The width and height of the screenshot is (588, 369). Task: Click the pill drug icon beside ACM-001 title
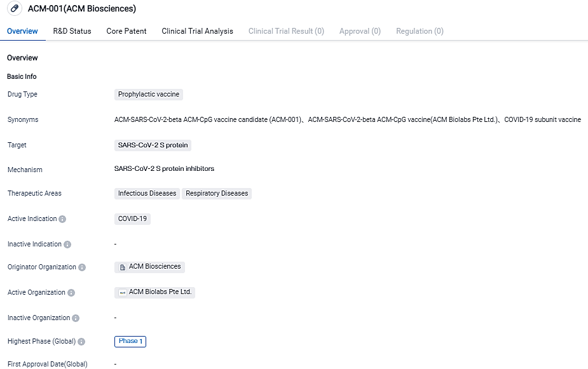click(15, 9)
